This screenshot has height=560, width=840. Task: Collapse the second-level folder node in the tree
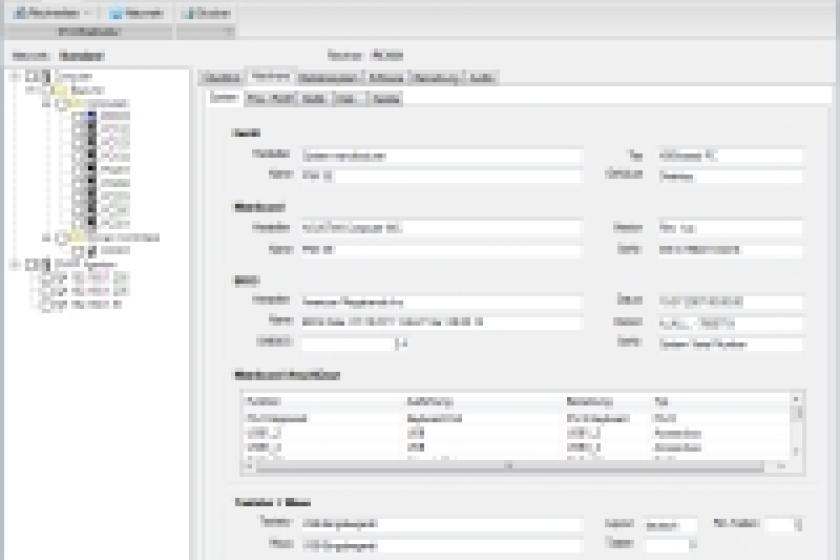pos(31,90)
